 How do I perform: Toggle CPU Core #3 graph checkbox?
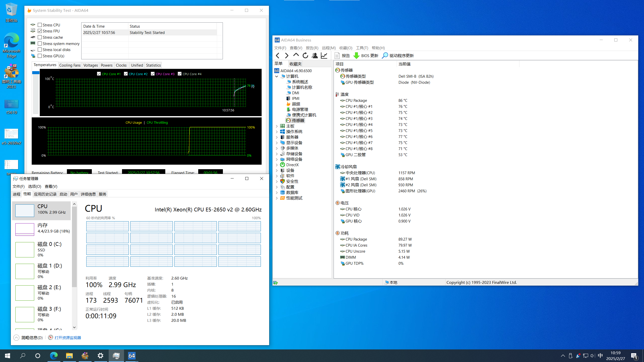pos(153,74)
